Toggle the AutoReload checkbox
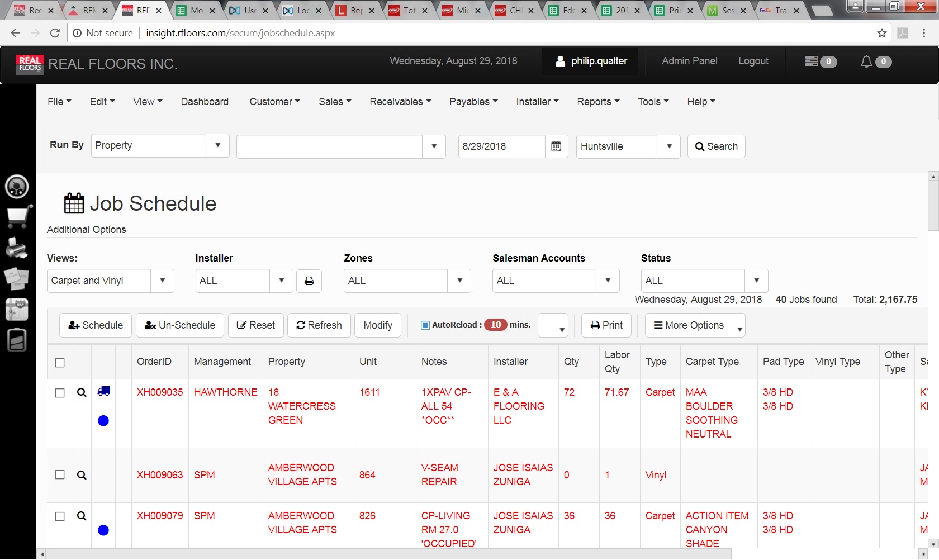Viewport: 939px width, 560px height. [x=425, y=325]
